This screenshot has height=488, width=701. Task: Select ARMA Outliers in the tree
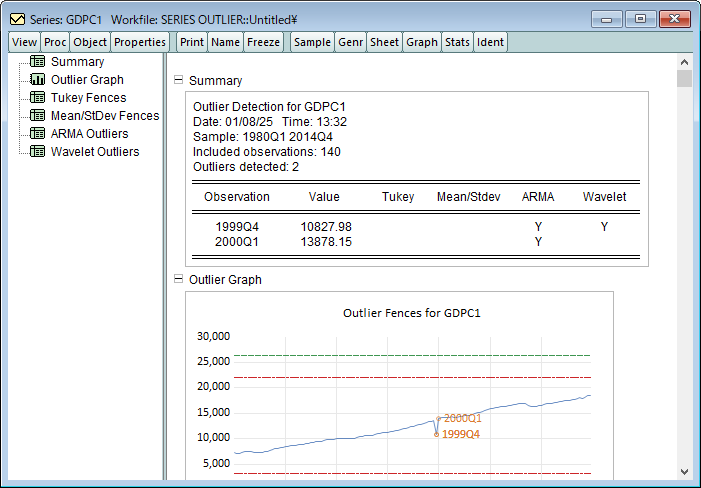89,134
